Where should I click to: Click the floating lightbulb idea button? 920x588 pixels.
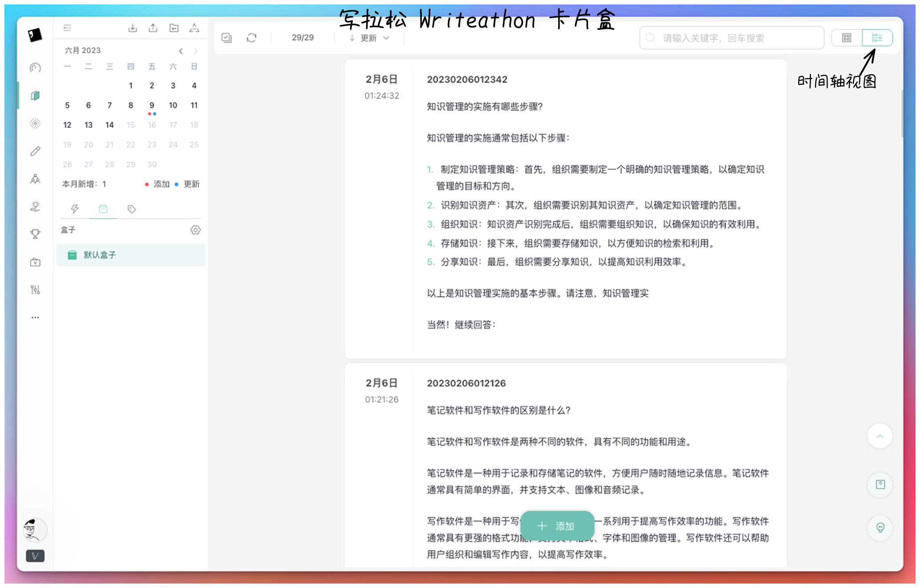[880, 528]
